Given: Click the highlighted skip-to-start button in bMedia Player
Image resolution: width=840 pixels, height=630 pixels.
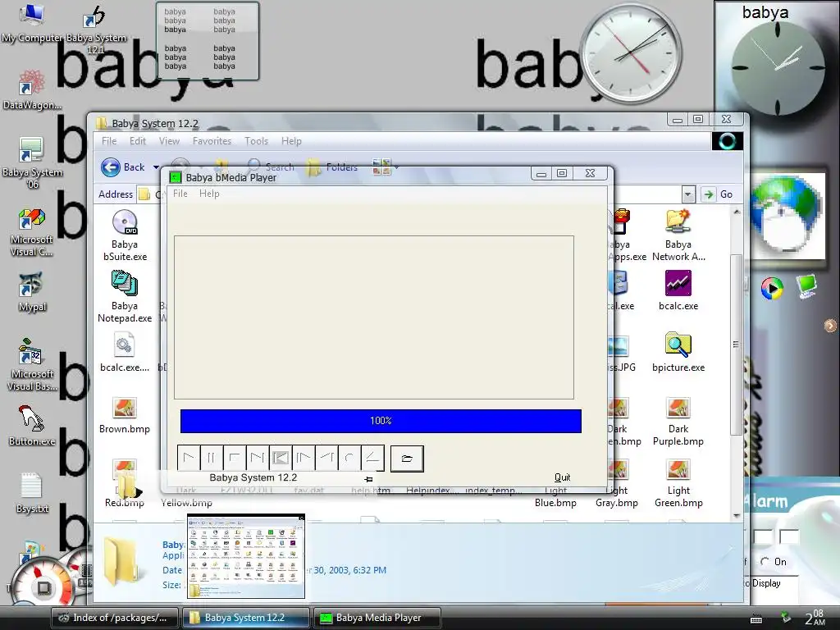Looking at the screenshot, I should click(281, 458).
